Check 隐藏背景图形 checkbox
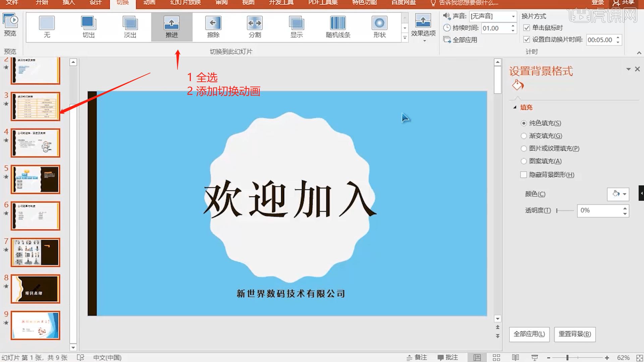Screen dimensions: 644x362 (524, 175)
